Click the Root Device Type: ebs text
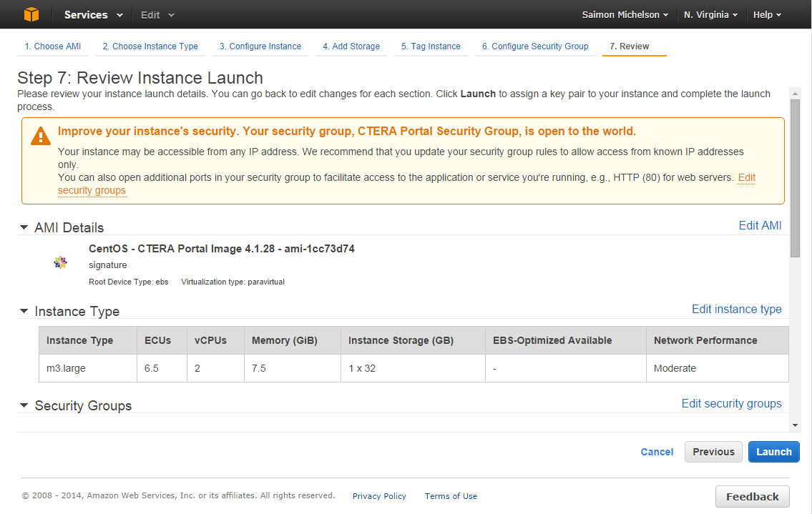Screen dimensions: 812x514 coord(129,282)
